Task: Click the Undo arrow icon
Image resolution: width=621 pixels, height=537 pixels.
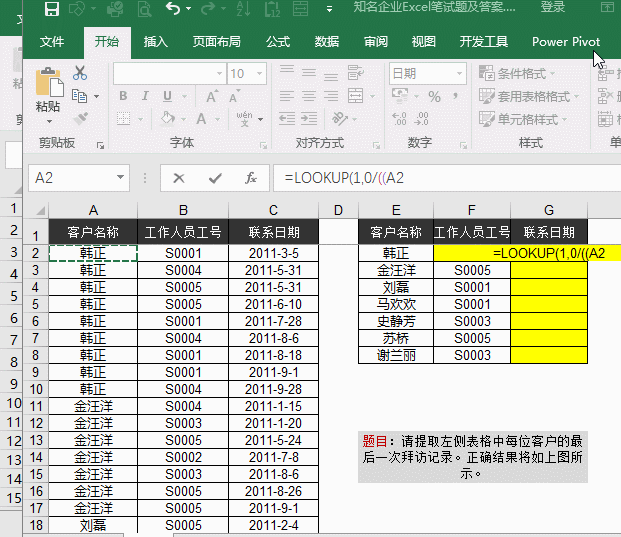Action: [173, 8]
